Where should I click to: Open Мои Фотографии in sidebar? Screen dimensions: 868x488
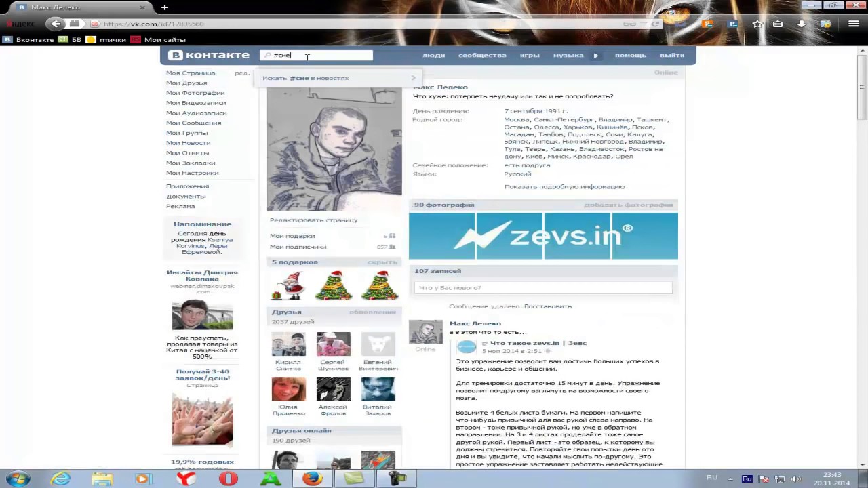tap(195, 93)
